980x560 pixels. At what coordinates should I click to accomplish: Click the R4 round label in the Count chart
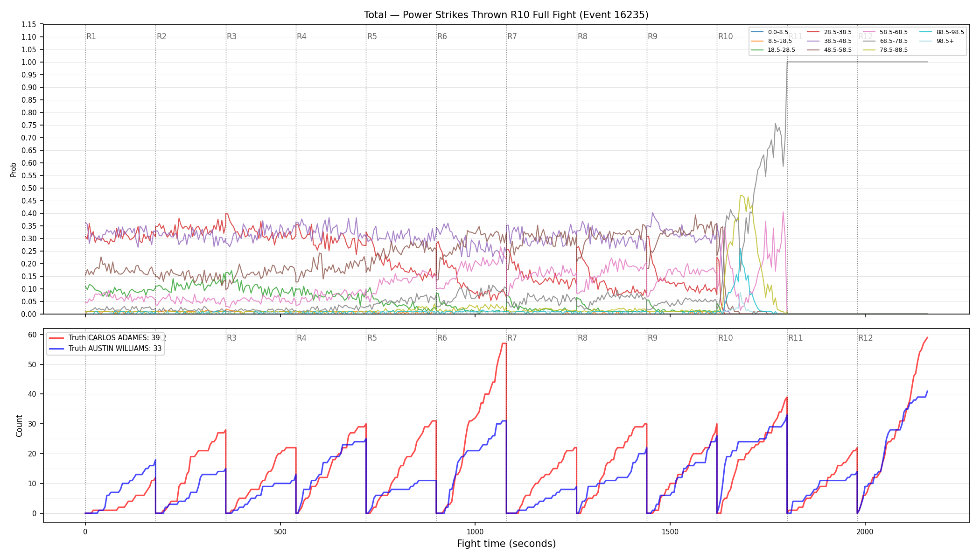302,338
